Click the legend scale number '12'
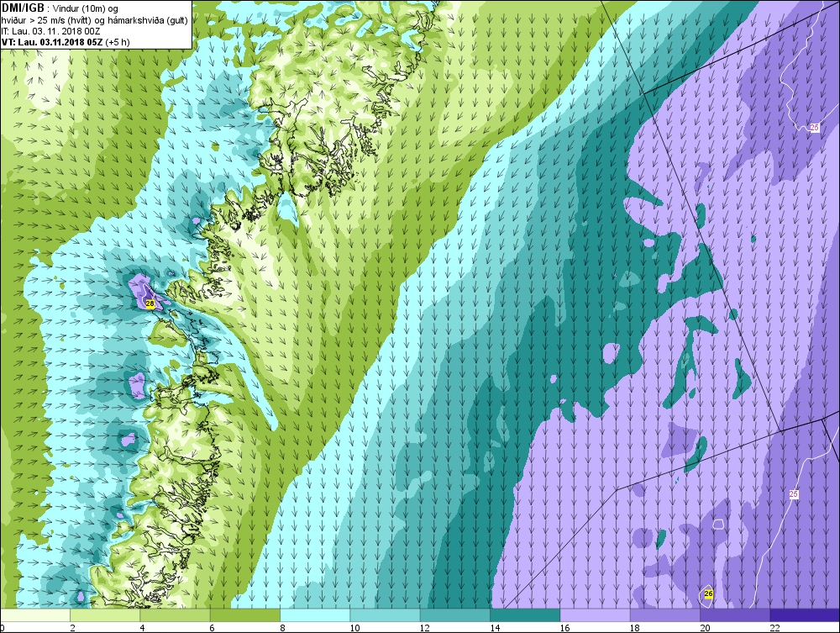This screenshot has height=633, width=840. pos(425,628)
